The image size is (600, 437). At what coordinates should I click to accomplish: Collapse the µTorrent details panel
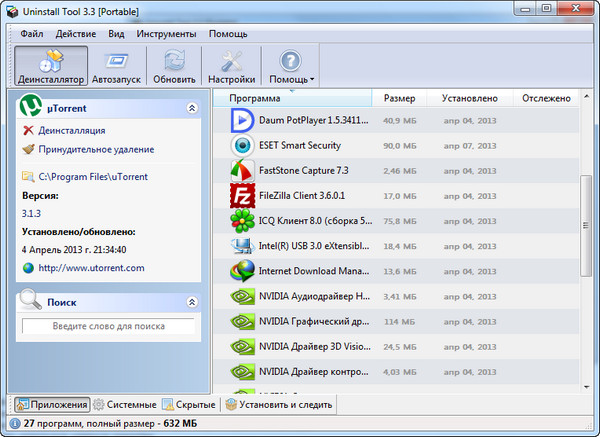(192, 108)
